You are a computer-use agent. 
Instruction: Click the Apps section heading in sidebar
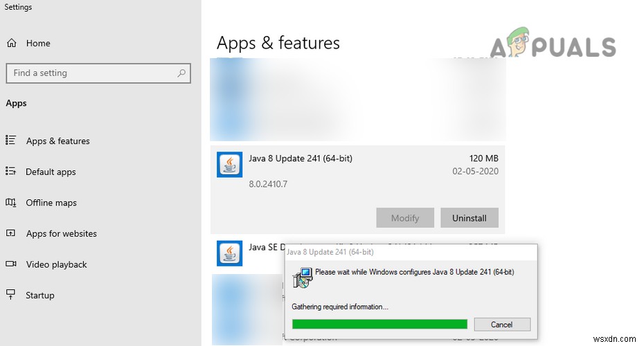coord(16,103)
